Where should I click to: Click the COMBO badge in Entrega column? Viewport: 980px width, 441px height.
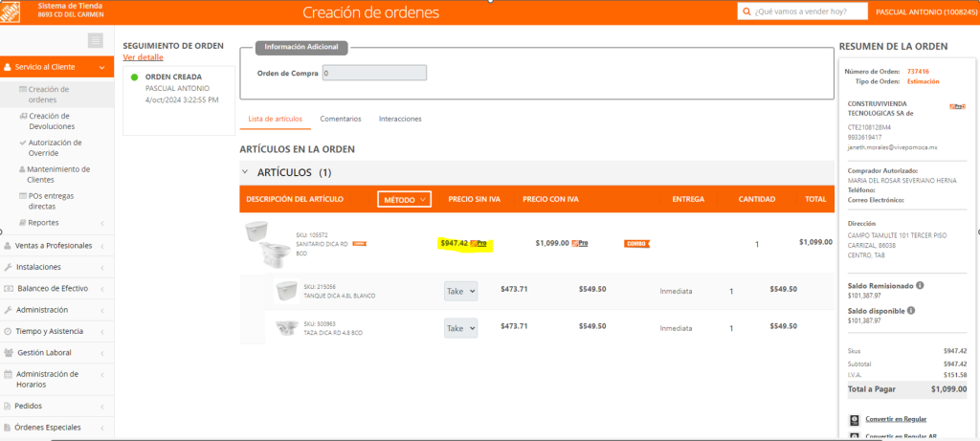click(636, 244)
